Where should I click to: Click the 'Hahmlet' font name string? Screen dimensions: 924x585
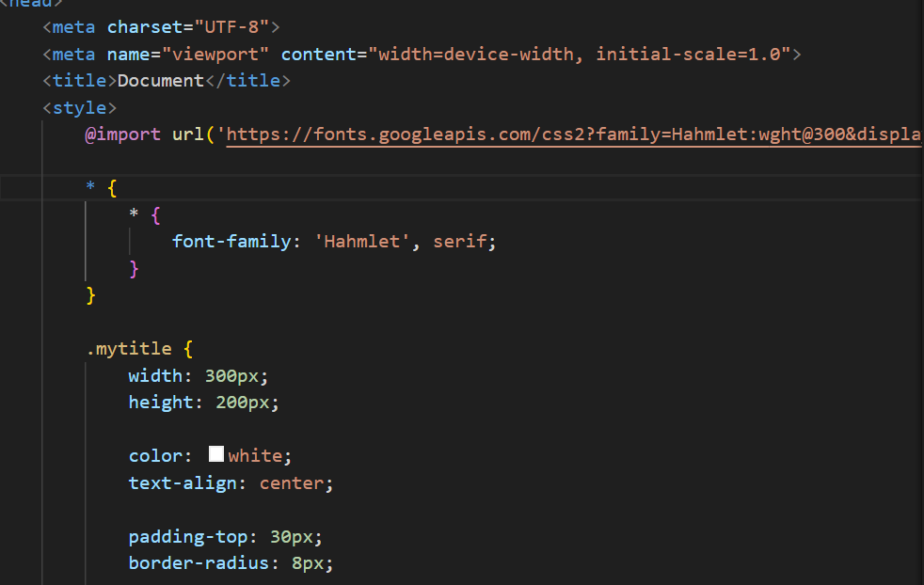362,242
